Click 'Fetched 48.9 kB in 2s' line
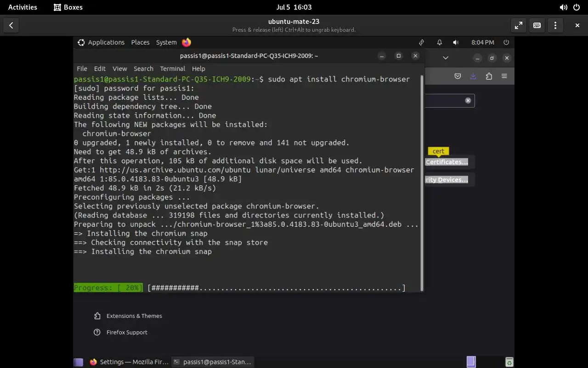 145,188
